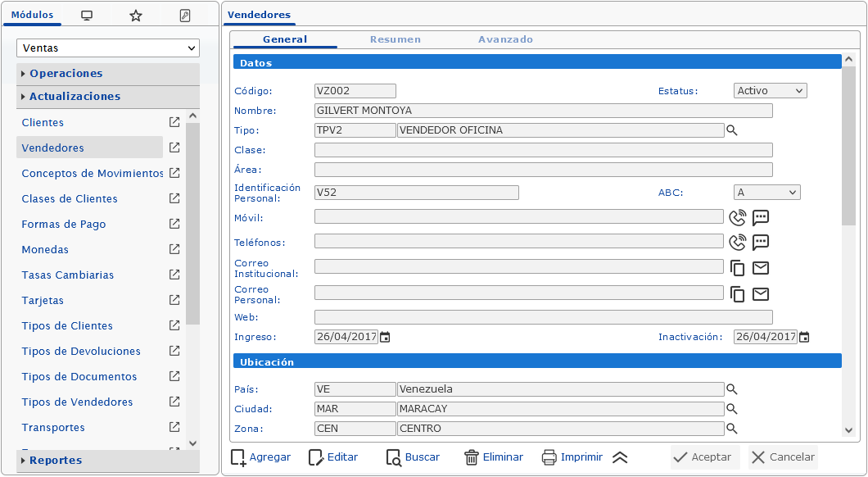Click the Buscar button
Viewport: 868px width, 477px height.
click(413, 457)
